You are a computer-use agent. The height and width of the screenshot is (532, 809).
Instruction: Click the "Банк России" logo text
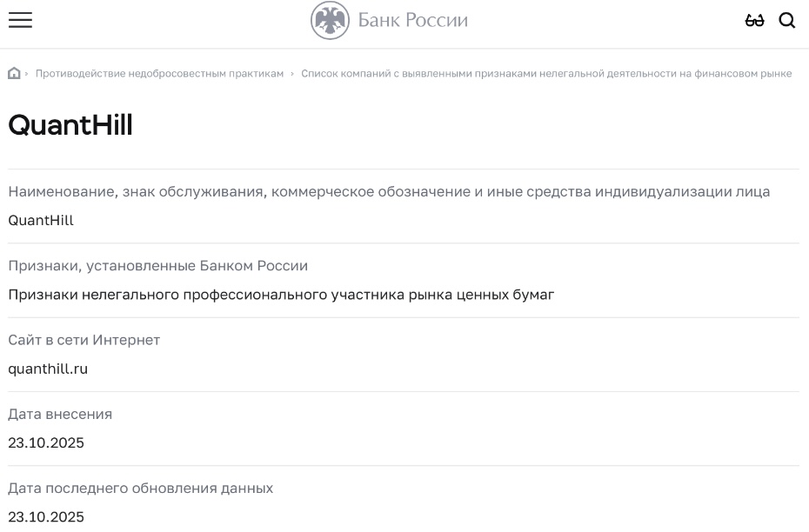[412, 20]
